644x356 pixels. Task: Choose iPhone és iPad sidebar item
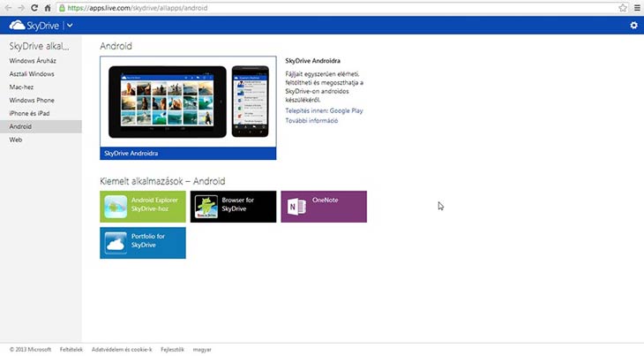(x=30, y=113)
